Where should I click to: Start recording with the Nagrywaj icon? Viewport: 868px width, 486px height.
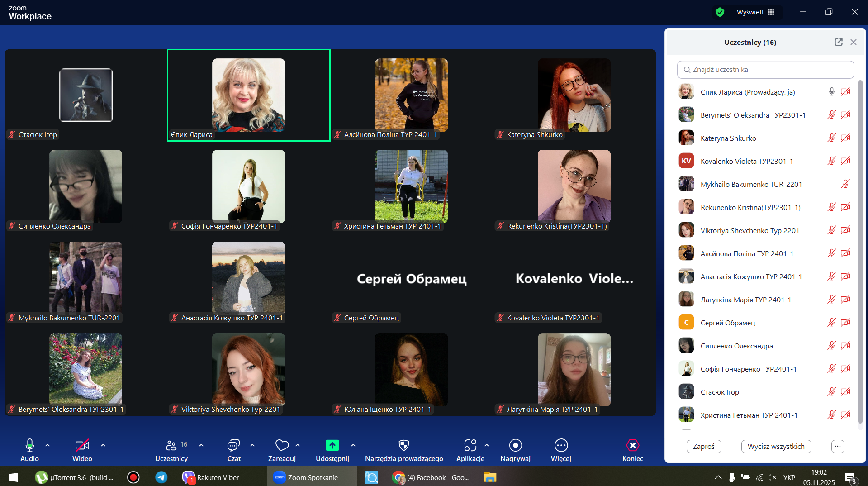[515, 446]
